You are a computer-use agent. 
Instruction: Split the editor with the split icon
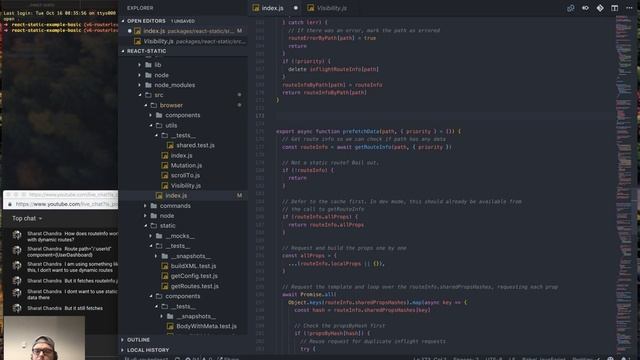(x=614, y=8)
